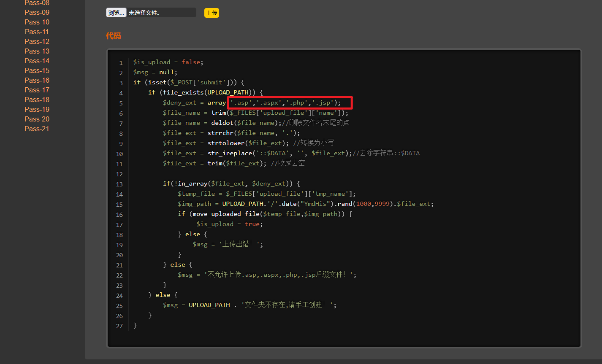Click the in_array($file_ext, $deny_ext) line

[x=232, y=183]
